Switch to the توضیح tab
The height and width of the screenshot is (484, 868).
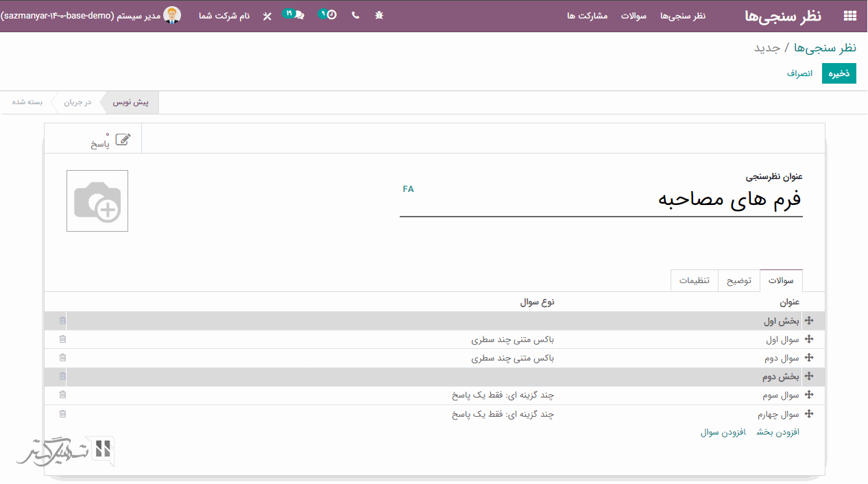[x=739, y=281]
